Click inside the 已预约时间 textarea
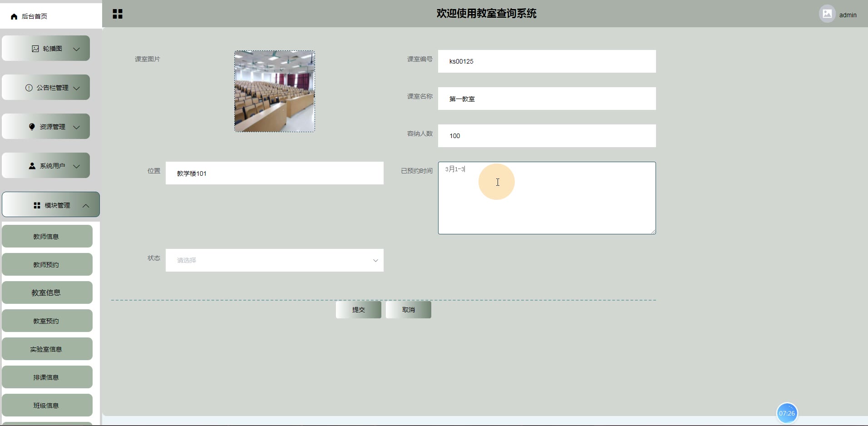Viewport: 868px width, 426px height. [547, 198]
